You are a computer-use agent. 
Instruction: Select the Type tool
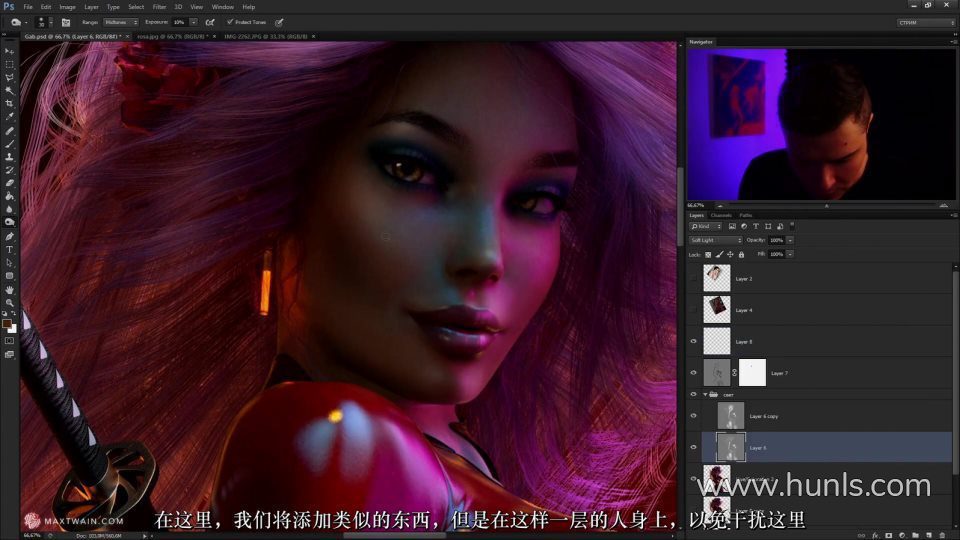click(x=9, y=249)
